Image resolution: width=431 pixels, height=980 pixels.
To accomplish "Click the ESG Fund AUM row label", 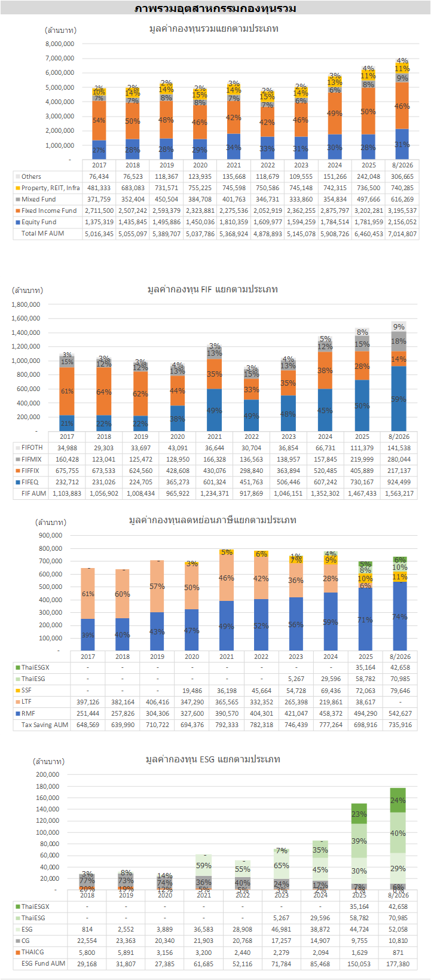I will pos(43,964).
